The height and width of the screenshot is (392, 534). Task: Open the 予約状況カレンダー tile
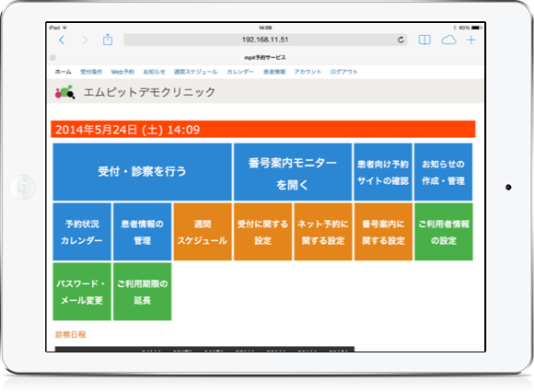[x=82, y=232]
